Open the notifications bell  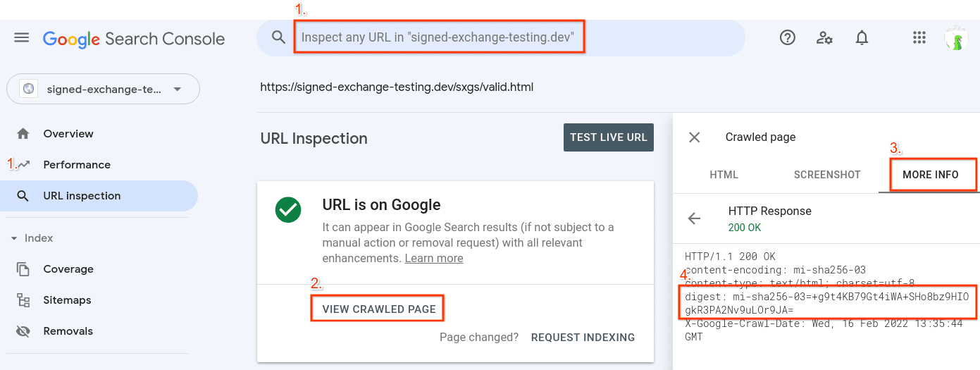pyautogui.click(x=862, y=38)
